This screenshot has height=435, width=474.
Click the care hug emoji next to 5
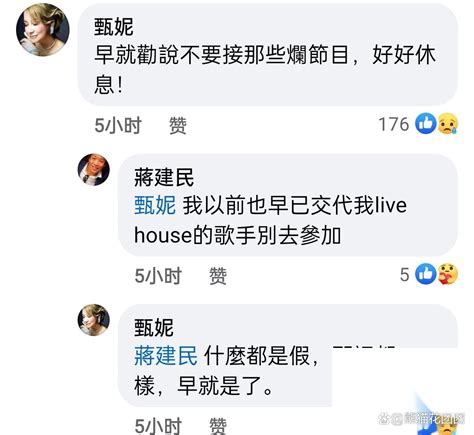tap(448, 274)
